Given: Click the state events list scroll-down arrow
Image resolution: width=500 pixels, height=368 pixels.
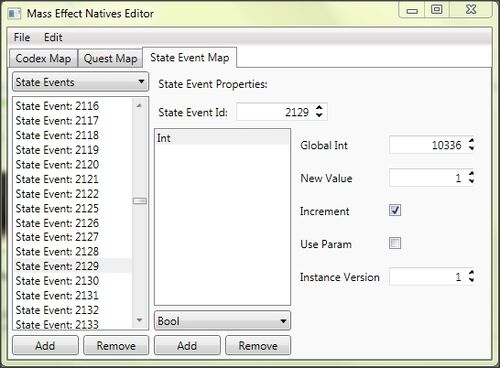Looking at the screenshot, I should 139,320.
